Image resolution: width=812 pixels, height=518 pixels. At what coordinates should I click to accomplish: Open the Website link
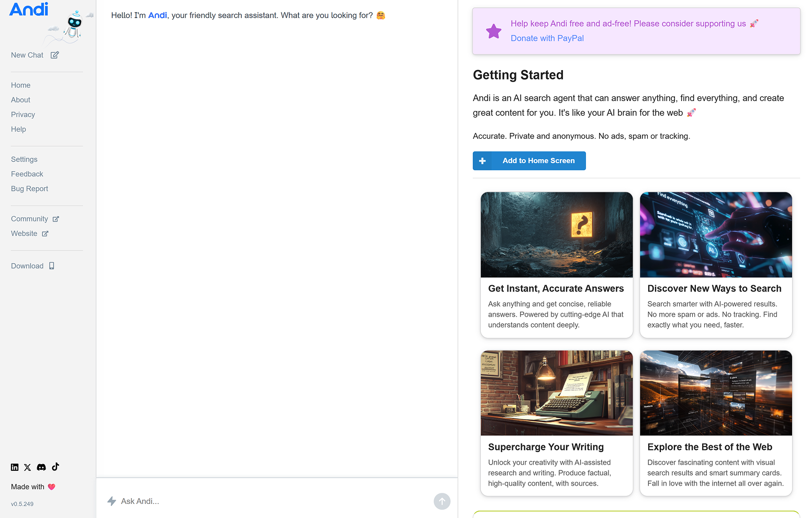(x=24, y=234)
